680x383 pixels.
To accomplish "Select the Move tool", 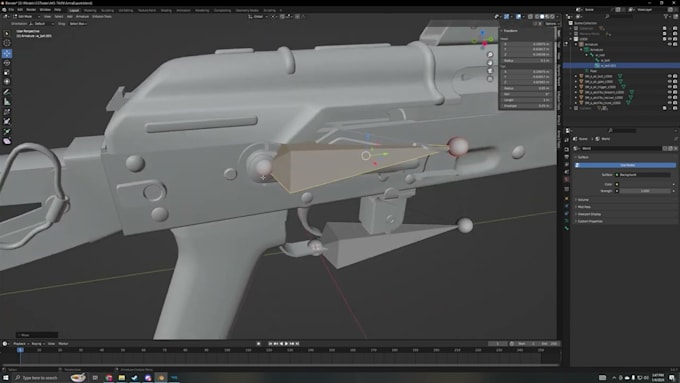I will pos(7,53).
